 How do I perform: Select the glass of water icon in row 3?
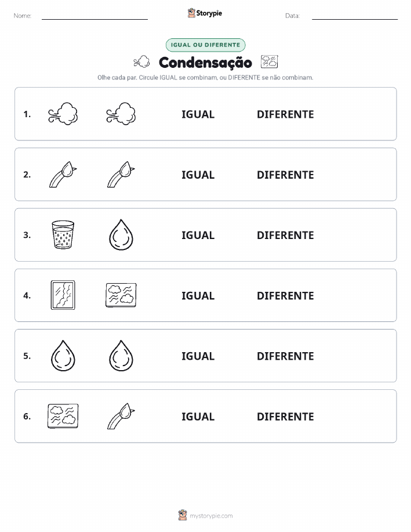(63, 234)
